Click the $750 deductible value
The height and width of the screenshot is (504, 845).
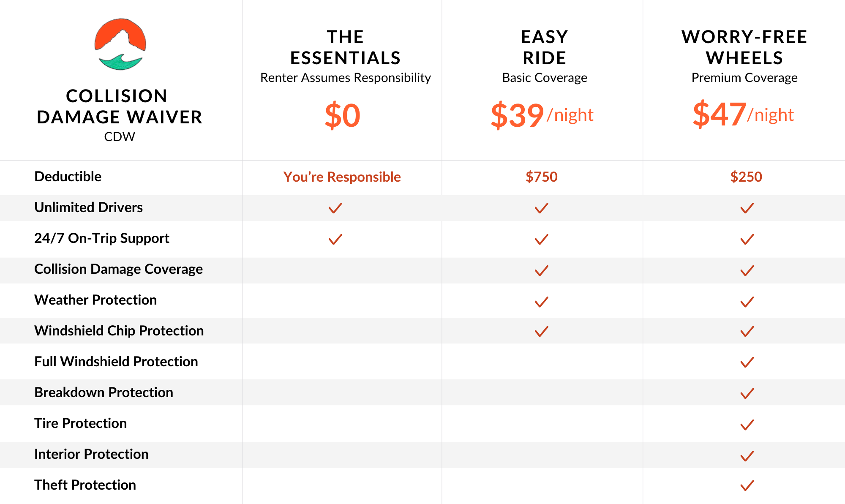pyautogui.click(x=541, y=177)
